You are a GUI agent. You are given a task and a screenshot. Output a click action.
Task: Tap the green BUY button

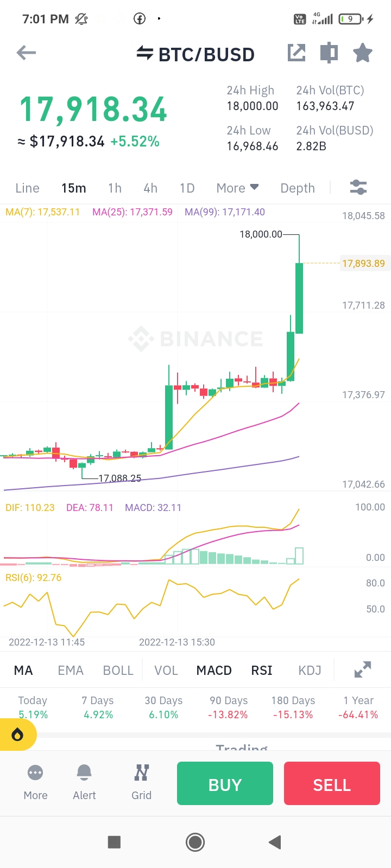225,783
